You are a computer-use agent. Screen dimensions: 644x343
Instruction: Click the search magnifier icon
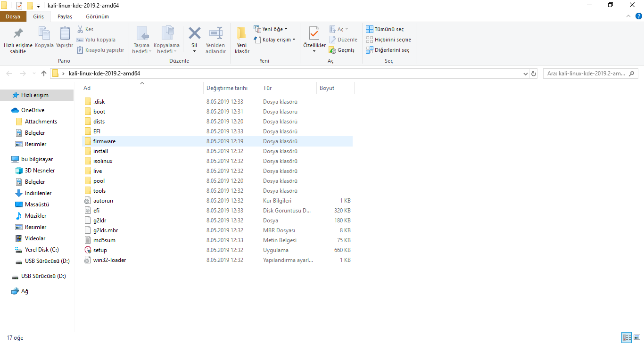pyautogui.click(x=632, y=73)
